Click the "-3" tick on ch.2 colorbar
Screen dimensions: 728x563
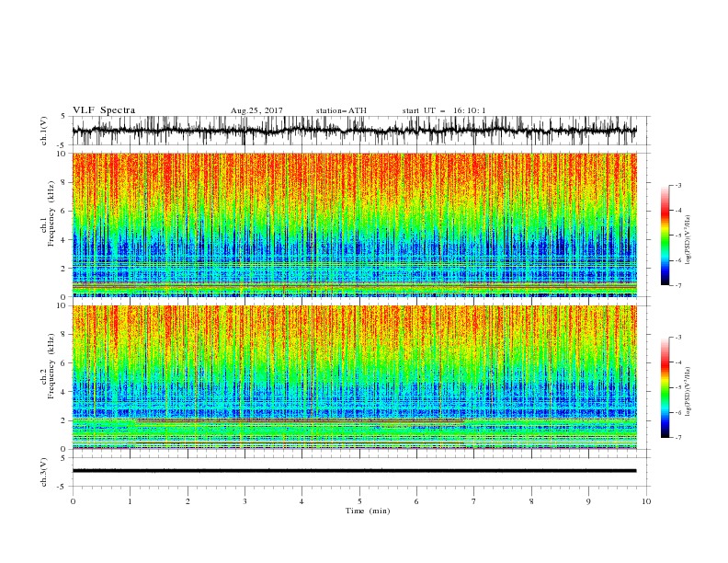coord(677,338)
